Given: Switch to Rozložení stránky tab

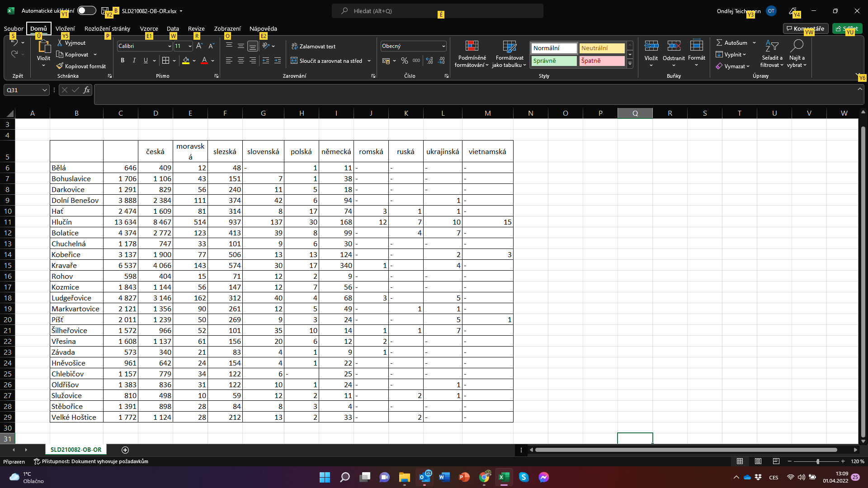Looking at the screenshot, I should pyautogui.click(x=107, y=28).
